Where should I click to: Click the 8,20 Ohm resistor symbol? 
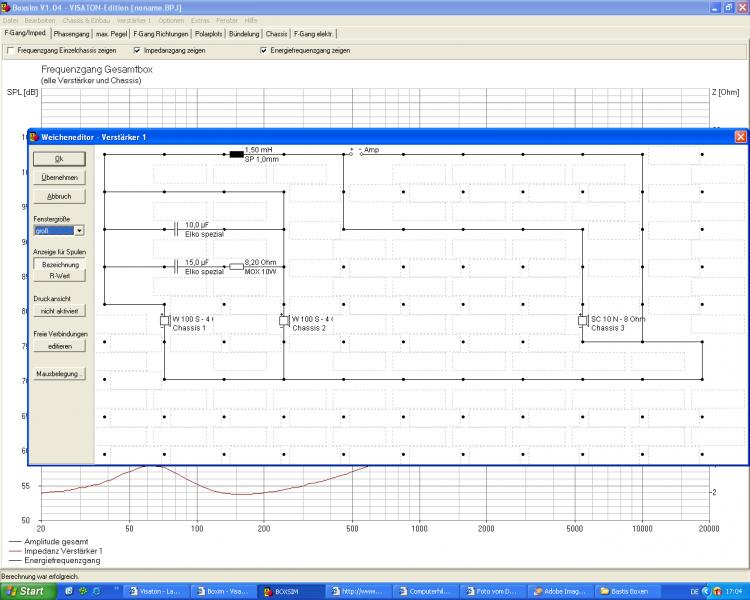tap(236, 267)
